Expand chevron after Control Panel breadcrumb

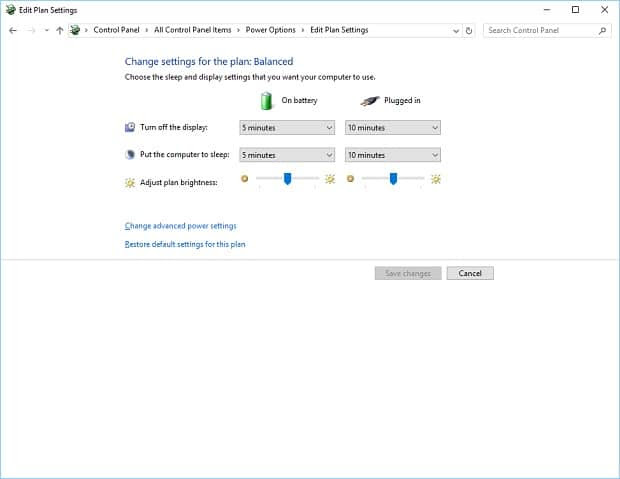pyautogui.click(x=147, y=30)
